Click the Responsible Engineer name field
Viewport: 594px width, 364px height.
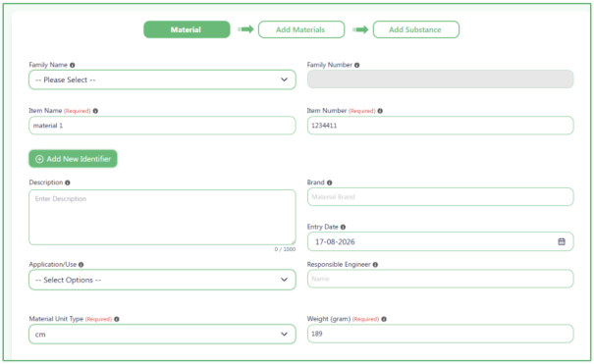coord(440,279)
